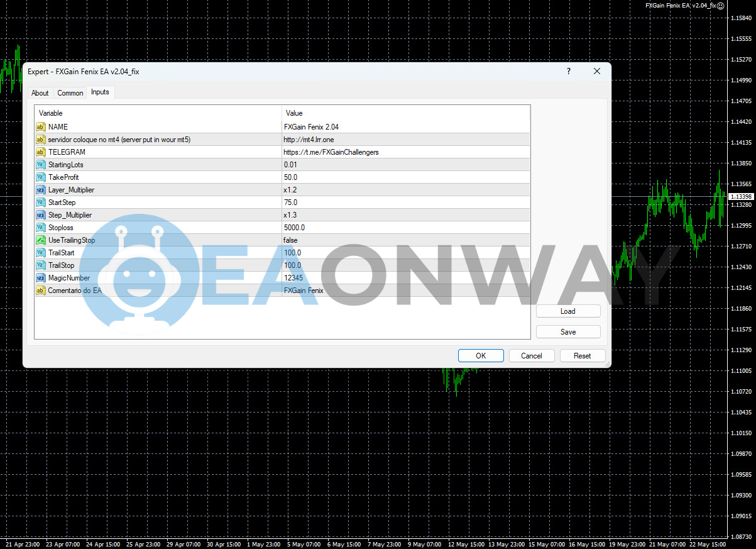Click the Cancel button

click(x=532, y=356)
